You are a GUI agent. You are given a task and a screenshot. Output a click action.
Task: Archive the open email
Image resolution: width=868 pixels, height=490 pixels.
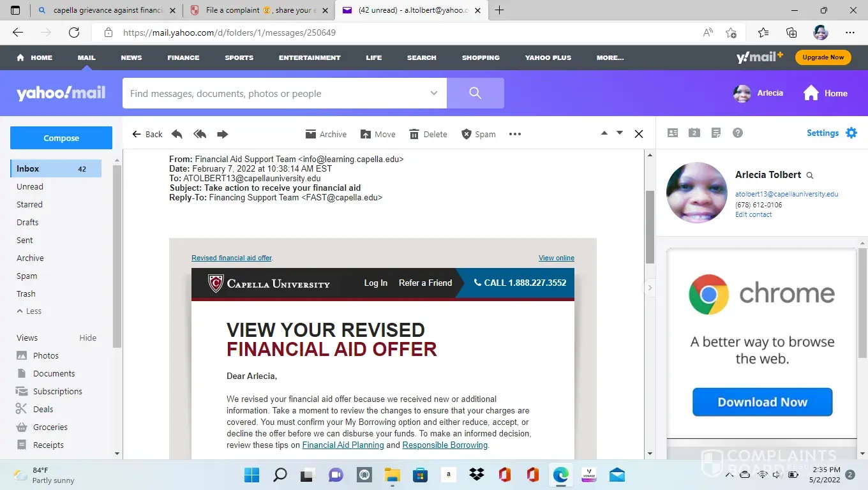pyautogui.click(x=325, y=134)
